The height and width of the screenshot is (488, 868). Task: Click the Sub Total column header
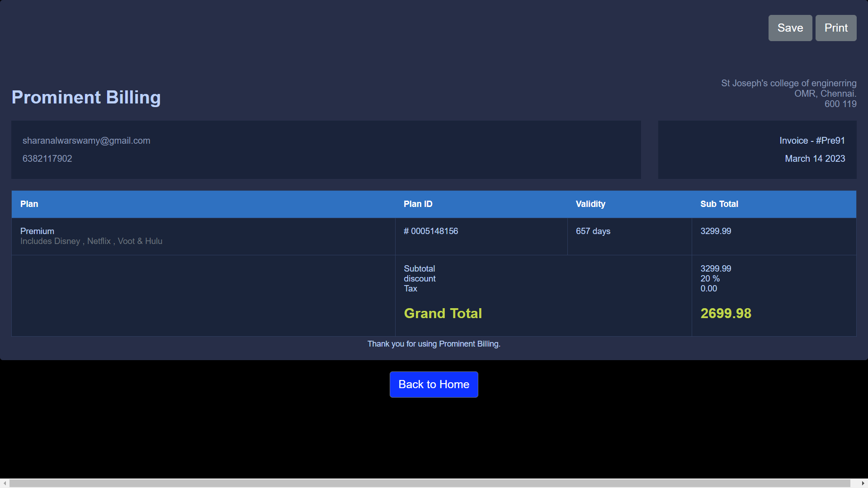coord(719,204)
